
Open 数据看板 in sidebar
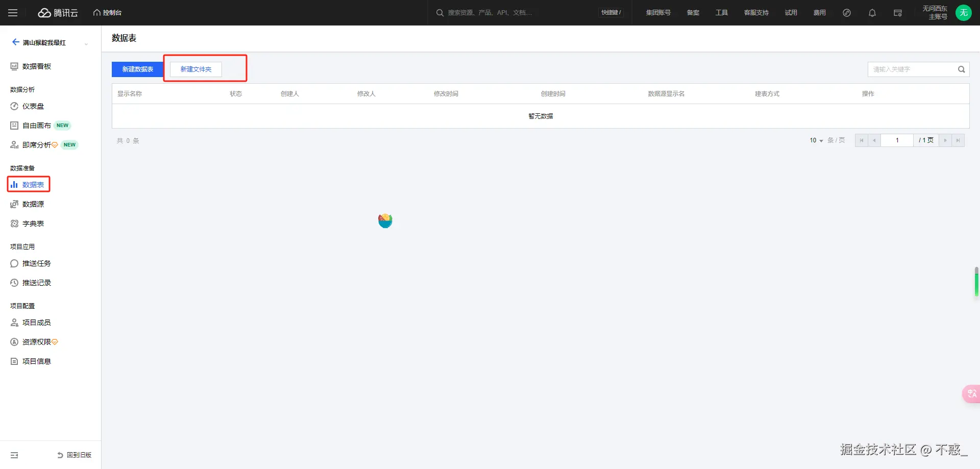tap(31, 66)
